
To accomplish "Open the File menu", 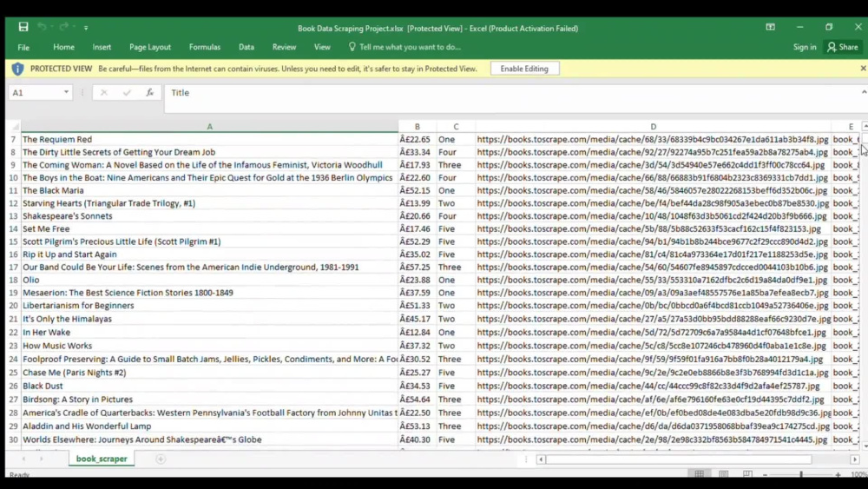I will point(23,47).
